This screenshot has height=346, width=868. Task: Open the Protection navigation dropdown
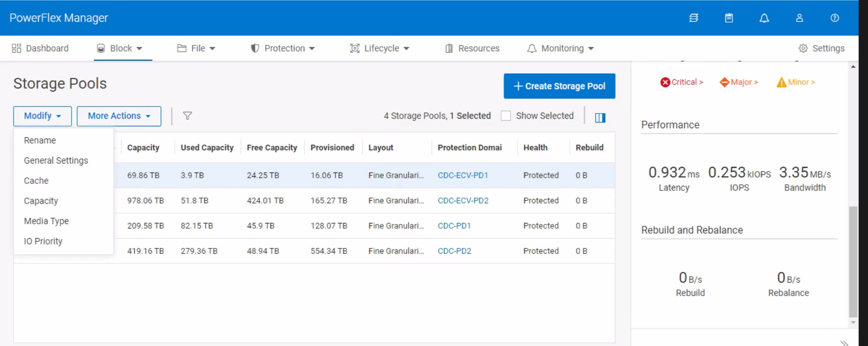point(283,48)
